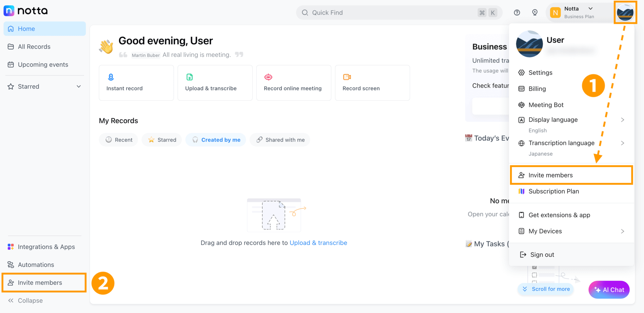
Task: Click the Upload & transcribe link
Action: click(318, 243)
